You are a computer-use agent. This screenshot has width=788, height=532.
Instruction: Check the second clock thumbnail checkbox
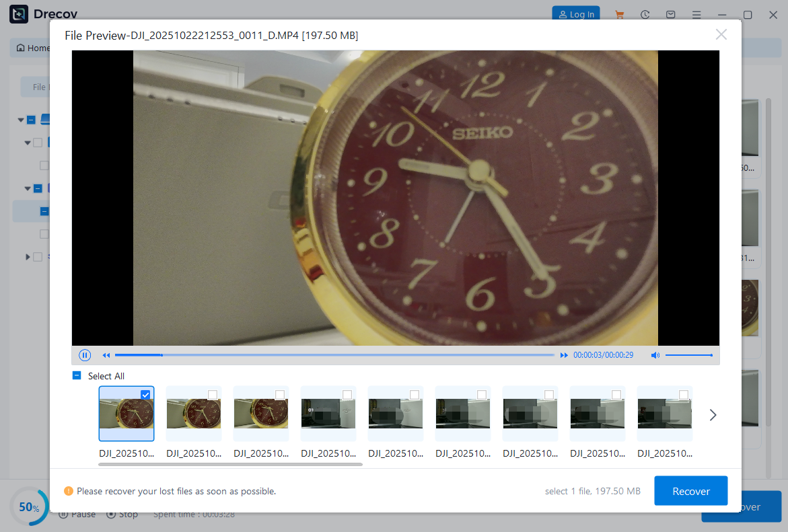point(213,395)
